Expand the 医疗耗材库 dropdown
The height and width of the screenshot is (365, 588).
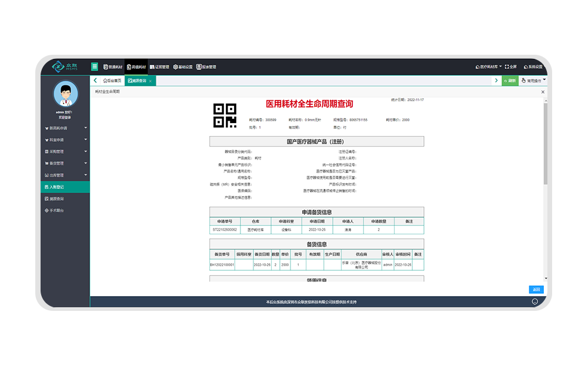[488, 67]
